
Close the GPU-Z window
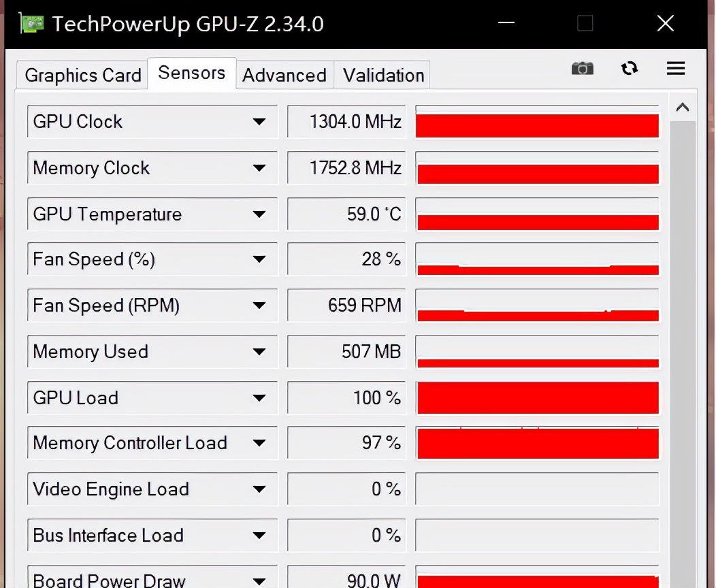point(666,23)
